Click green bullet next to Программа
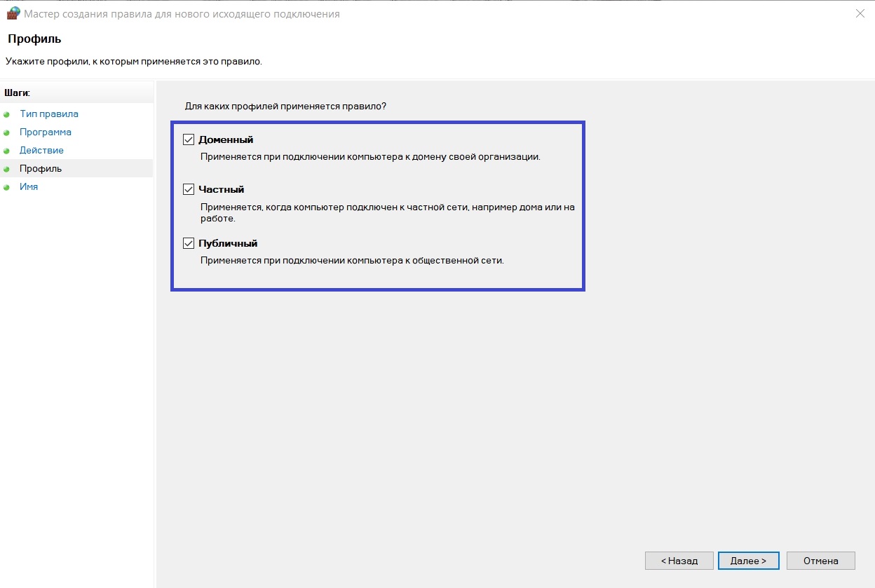Image resolution: width=875 pixels, height=588 pixels. [7, 132]
